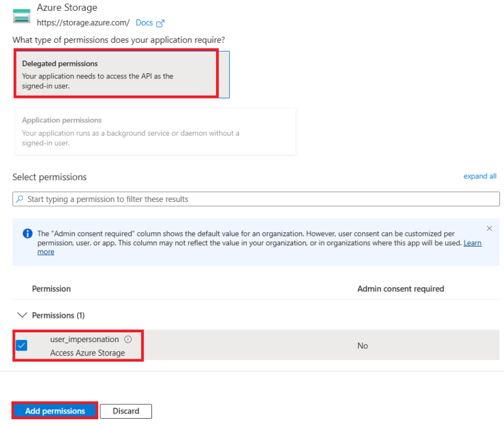Image resolution: width=504 pixels, height=429 pixels.
Task: Collapse the Permissions (1) group
Action: tap(22, 315)
